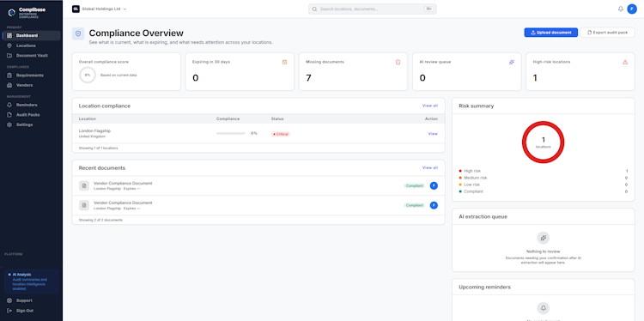Click the Missing documents value 7
644x321 pixels.
308,78
